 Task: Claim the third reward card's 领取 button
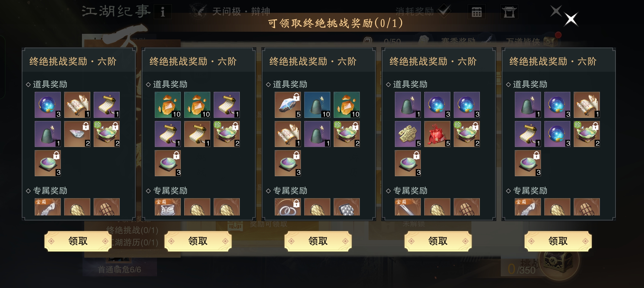tap(318, 241)
